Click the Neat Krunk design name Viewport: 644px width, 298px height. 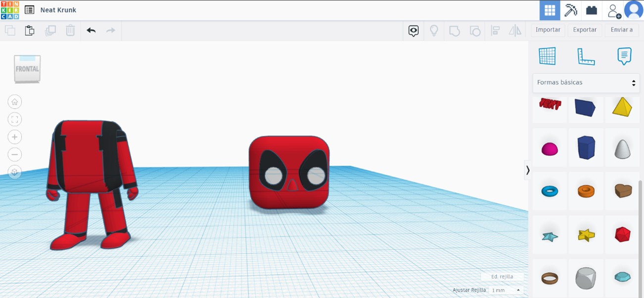coord(58,10)
